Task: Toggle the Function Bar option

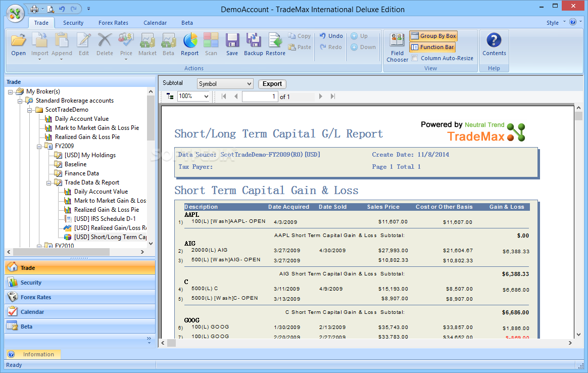Action: 432,47
